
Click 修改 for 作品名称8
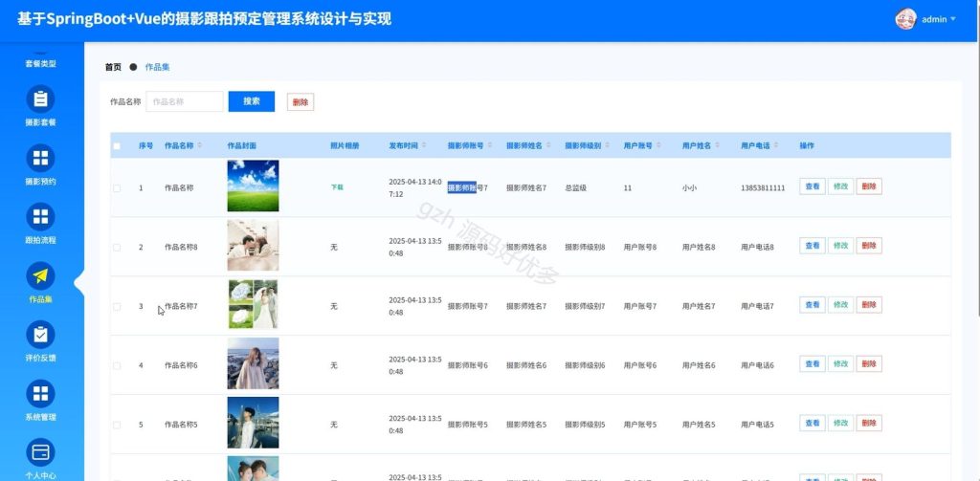[x=840, y=246]
